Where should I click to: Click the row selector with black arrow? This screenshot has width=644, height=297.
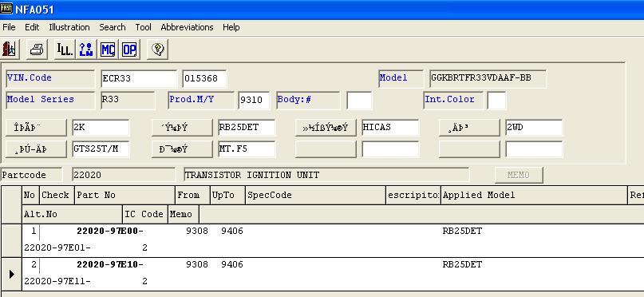(11, 274)
